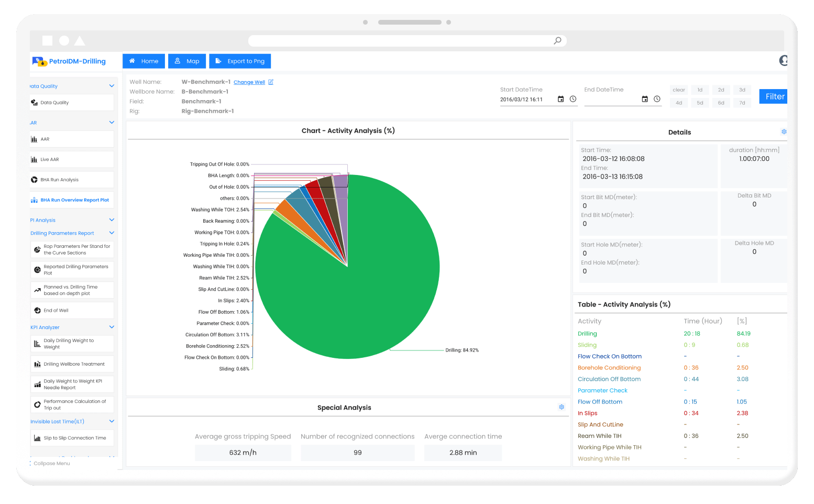
Task: Collapse the Data Quality sidebar section
Action: coord(112,86)
